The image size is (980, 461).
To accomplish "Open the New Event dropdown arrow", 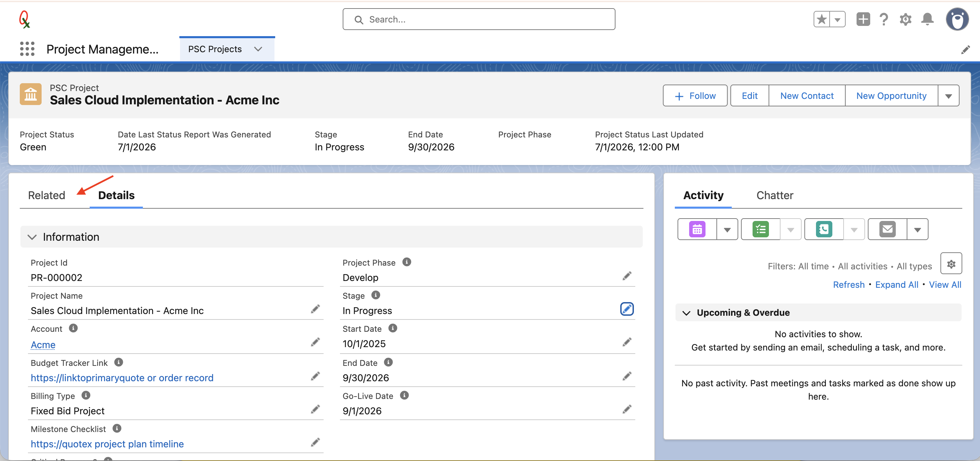I will (727, 229).
